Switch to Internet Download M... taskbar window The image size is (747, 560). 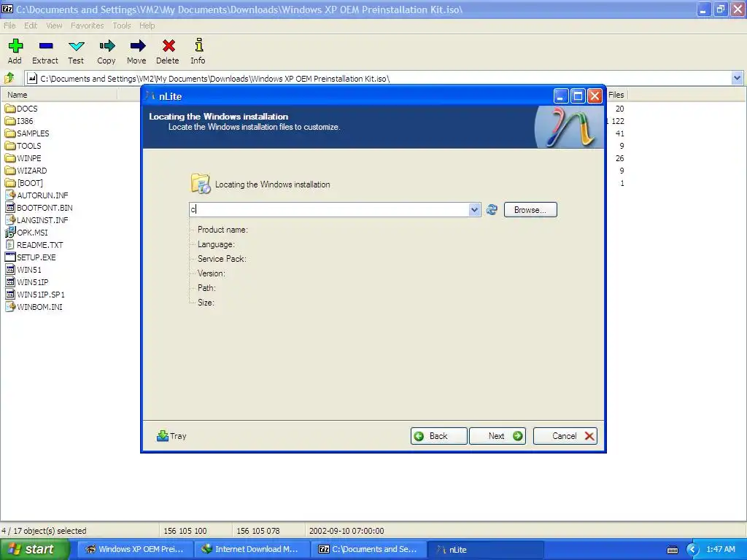pos(252,549)
